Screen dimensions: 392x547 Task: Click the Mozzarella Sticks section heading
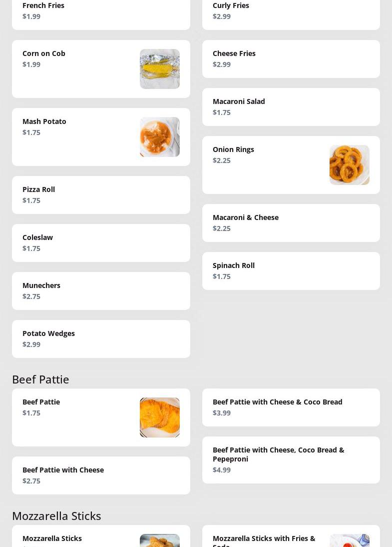pyautogui.click(x=56, y=515)
